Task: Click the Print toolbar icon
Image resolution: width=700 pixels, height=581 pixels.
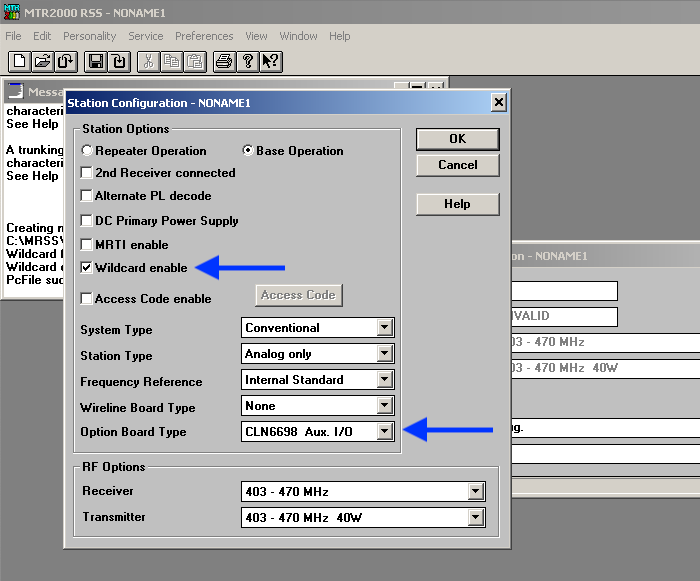Action: pyautogui.click(x=224, y=61)
